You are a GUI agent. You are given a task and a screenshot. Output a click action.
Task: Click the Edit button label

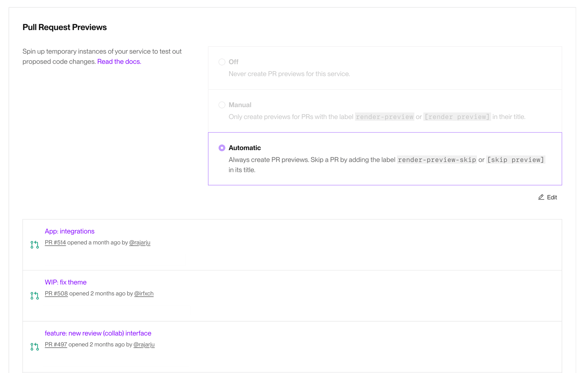[552, 197]
